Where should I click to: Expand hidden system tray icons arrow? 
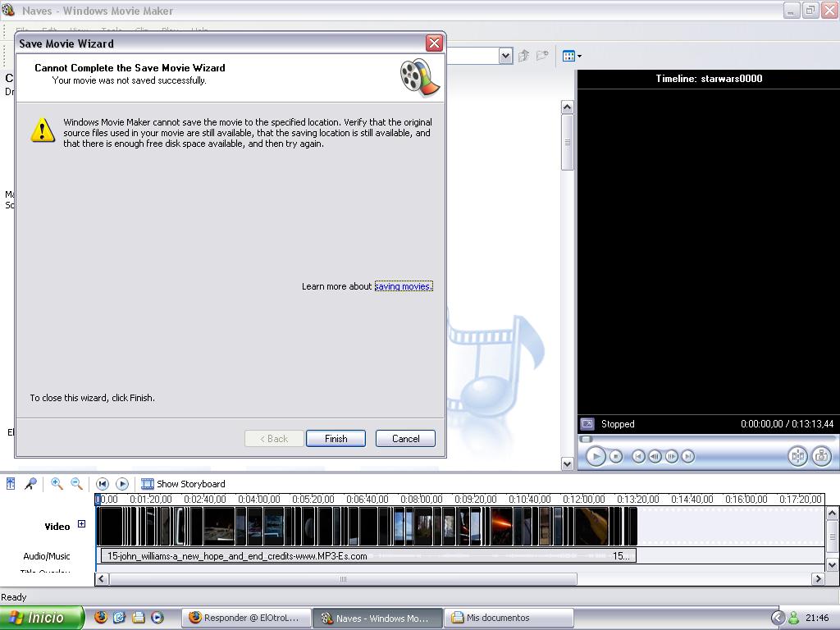pos(778,618)
